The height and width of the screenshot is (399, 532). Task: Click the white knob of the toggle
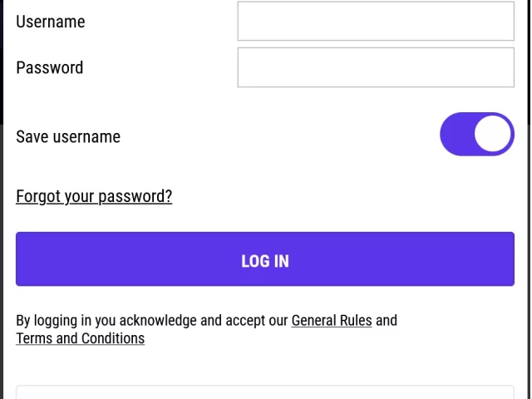494,135
